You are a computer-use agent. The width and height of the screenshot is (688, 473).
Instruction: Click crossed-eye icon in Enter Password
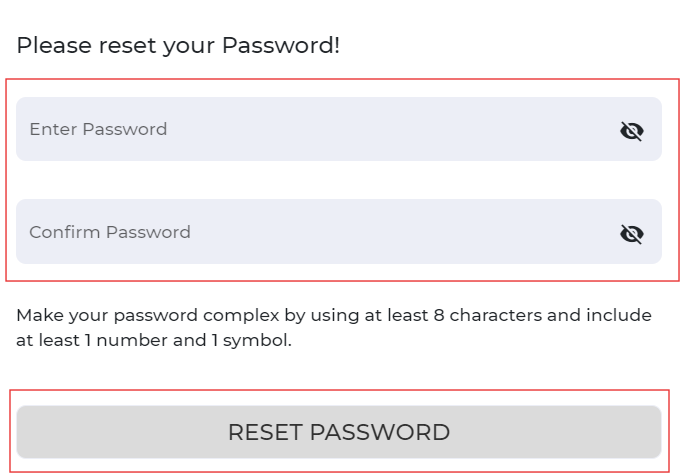(x=631, y=131)
